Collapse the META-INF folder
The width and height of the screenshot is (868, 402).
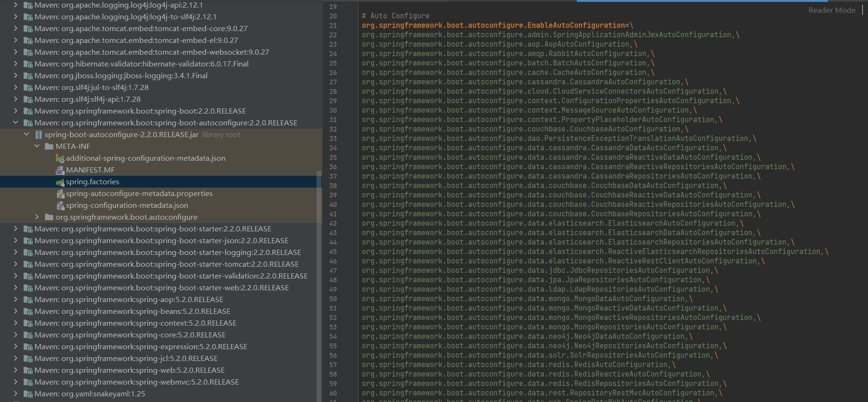[37, 146]
